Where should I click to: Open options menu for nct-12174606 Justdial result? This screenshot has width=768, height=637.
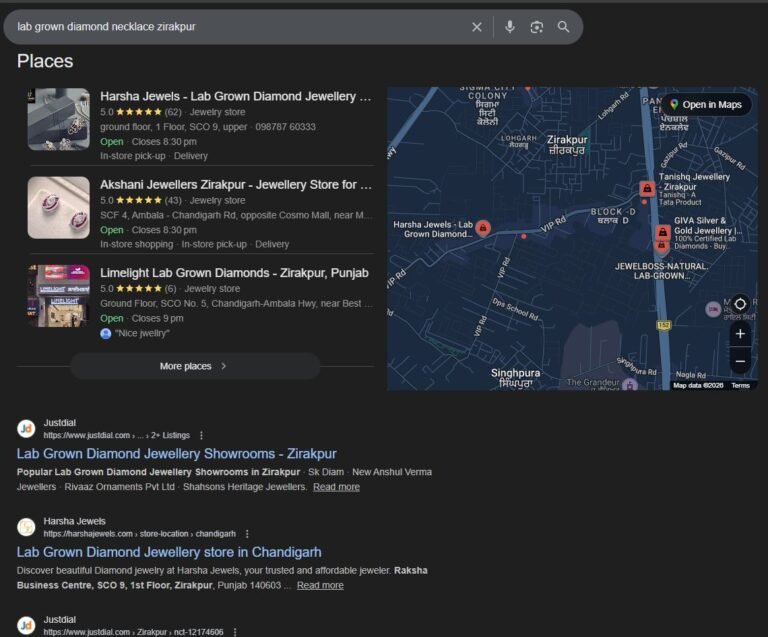(x=235, y=632)
